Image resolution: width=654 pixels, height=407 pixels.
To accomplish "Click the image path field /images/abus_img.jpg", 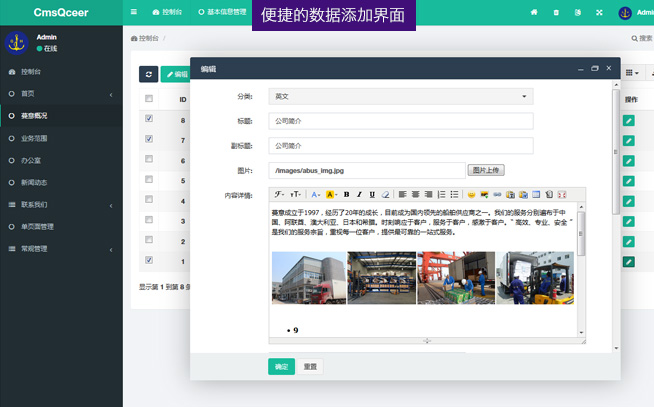I will pos(367,171).
